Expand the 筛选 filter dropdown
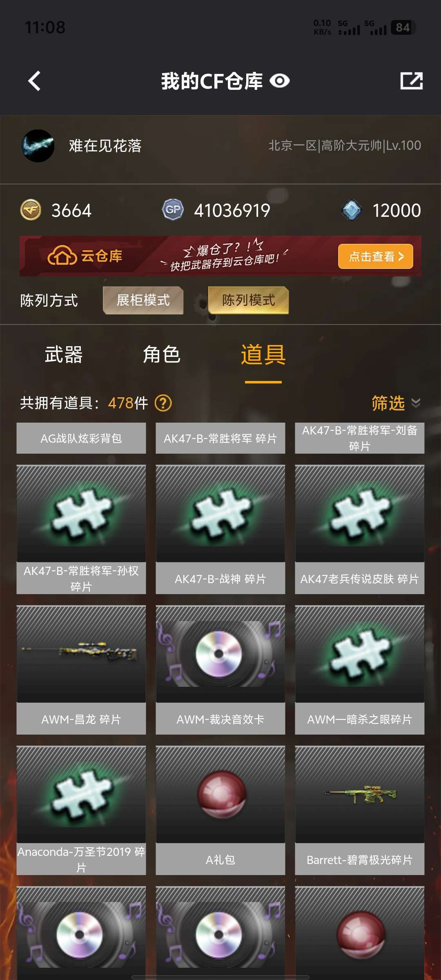 coord(396,403)
